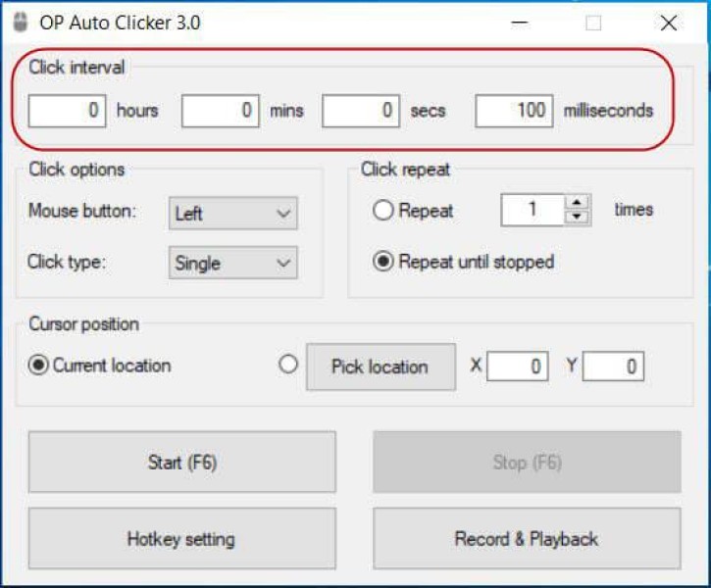Increase repeat times with up arrow
Image resolution: width=711 pixels, height=588 pixels.
pos(578,203)
